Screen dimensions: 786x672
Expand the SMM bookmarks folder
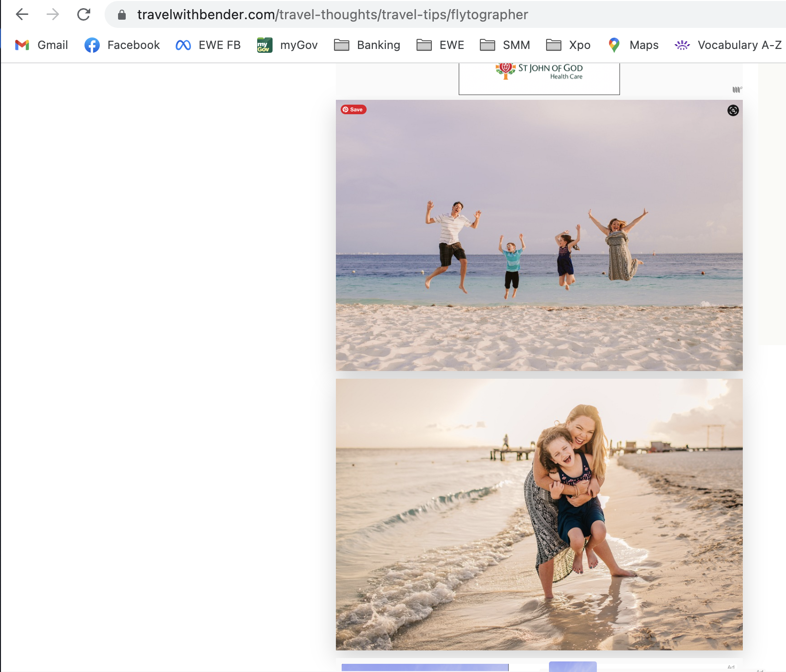click(x=505, y=45)
